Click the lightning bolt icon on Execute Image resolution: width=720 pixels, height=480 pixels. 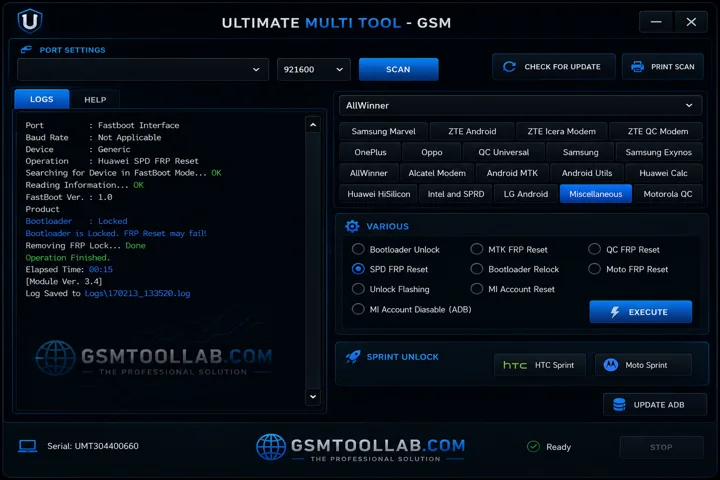point(615,312)
